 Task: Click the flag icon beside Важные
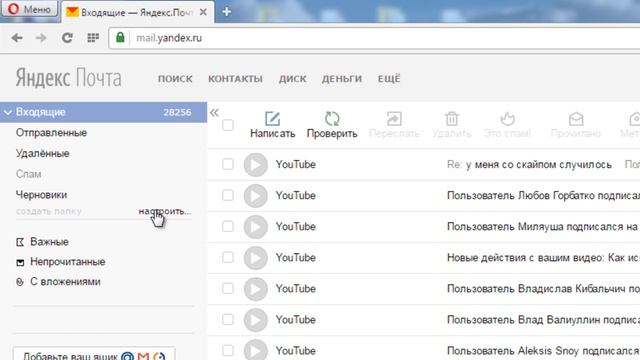click(20, 242)
